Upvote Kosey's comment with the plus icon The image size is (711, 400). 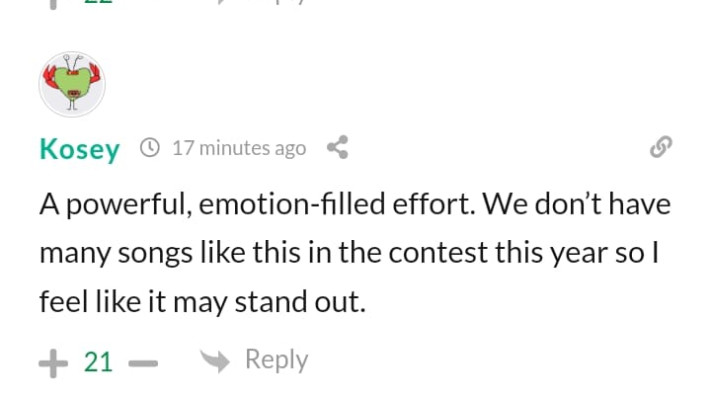point(52,362)
